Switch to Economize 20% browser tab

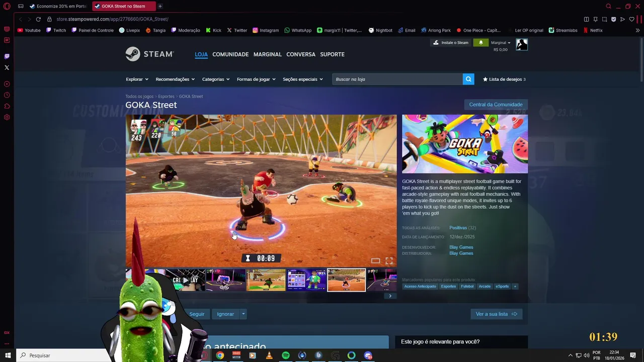(58, 6)
